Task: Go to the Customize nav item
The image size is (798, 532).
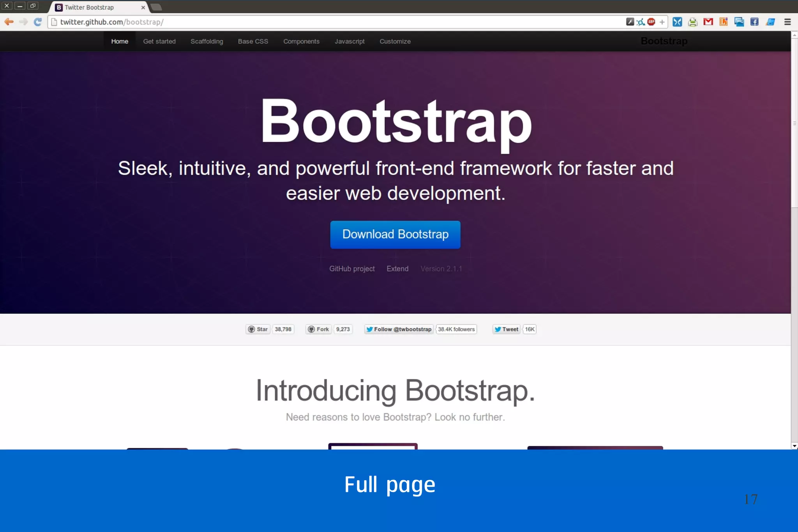Action: tap(395, 41)
